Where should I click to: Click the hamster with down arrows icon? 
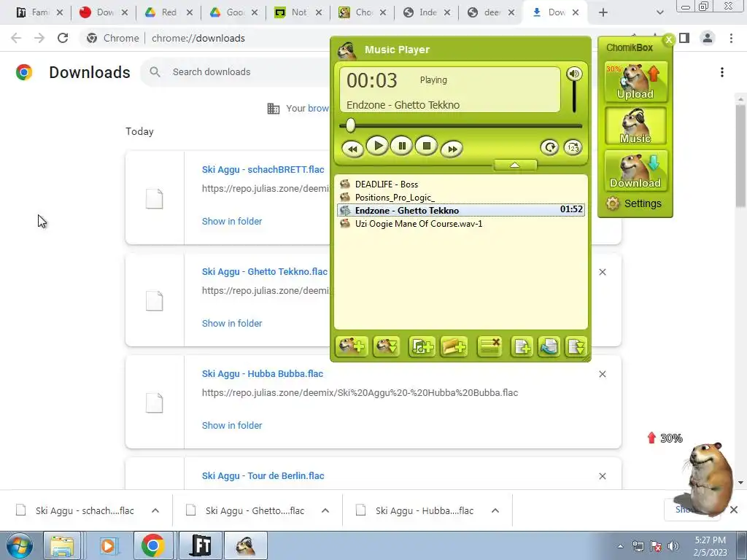click(387, 346)
